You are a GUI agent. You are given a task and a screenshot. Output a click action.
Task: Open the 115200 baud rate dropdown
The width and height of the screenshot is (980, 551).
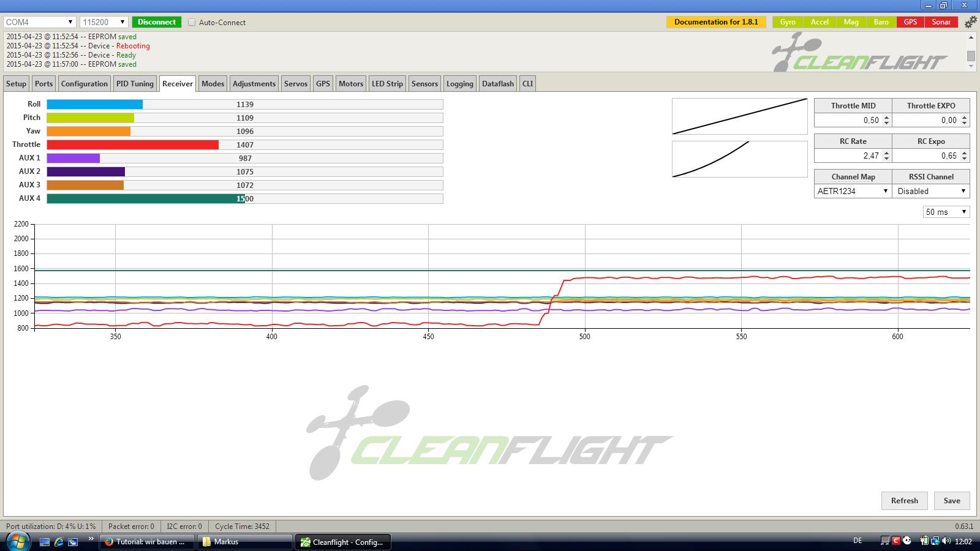tap(104, 22)
